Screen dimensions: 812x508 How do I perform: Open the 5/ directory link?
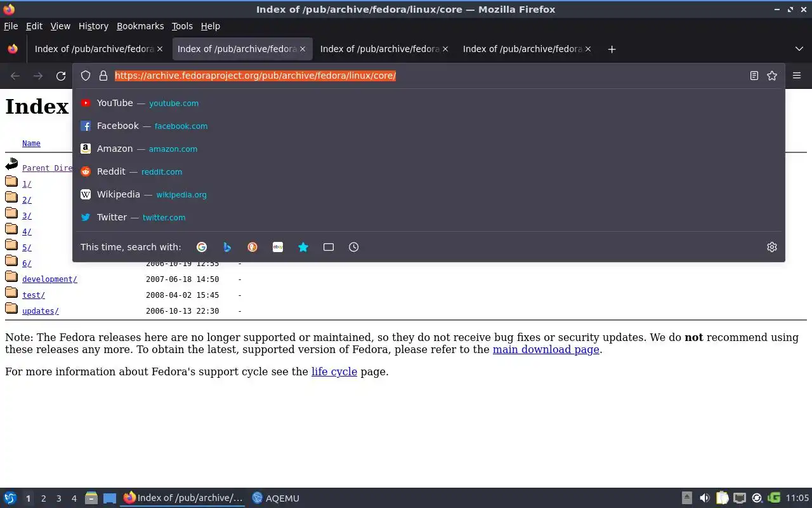click(x=27, y=248)
